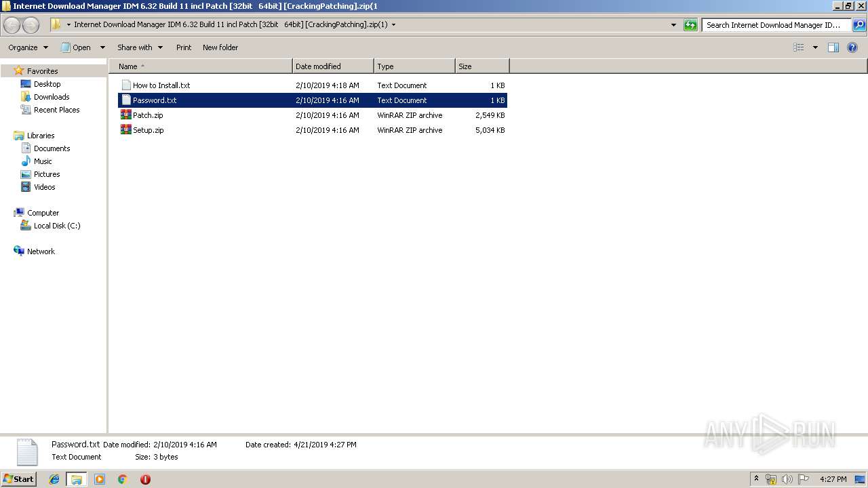The height and width of the screenshot is (488, 868).
Task: Sort by the Type column header
Action: point(414,66)
